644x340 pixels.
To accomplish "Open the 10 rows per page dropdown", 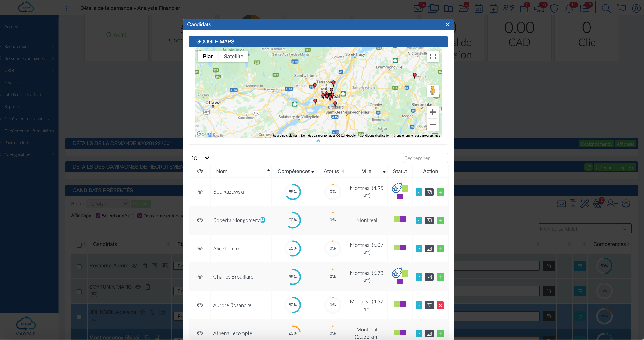I will click(200, 158).
